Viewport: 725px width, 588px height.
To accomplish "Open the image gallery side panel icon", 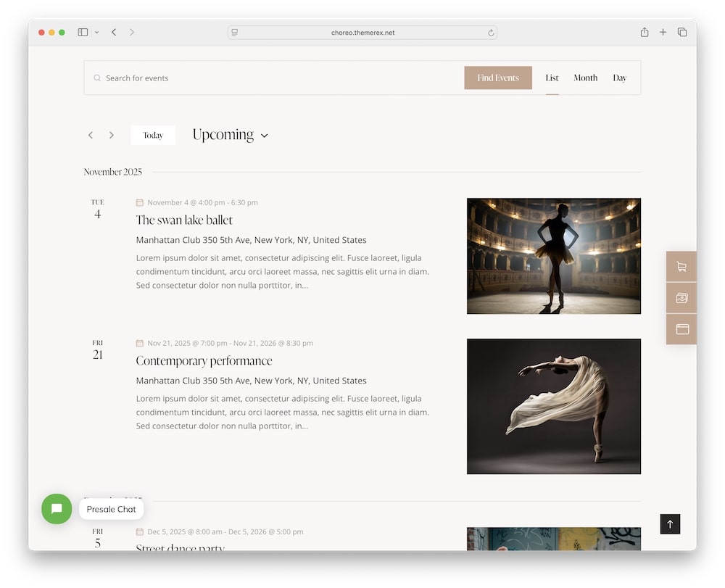I will coord(681,298).
